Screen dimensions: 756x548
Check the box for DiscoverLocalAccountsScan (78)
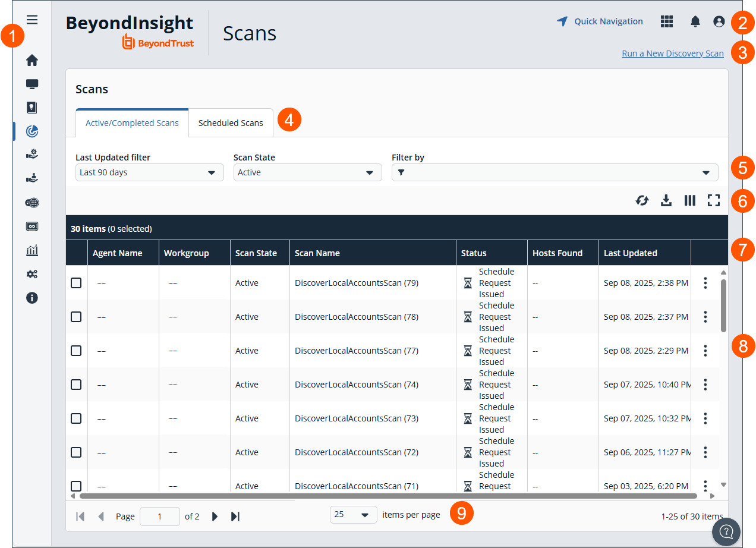[76, 317]
